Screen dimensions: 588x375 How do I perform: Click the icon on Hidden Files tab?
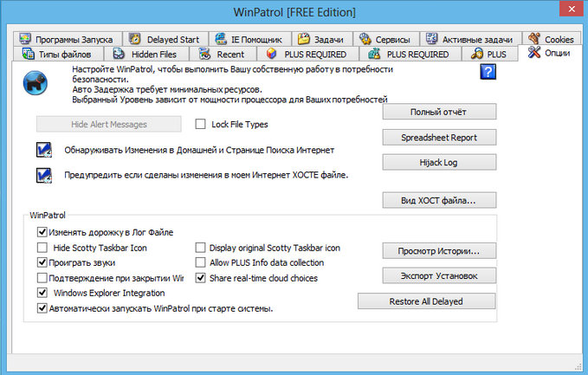119,54
